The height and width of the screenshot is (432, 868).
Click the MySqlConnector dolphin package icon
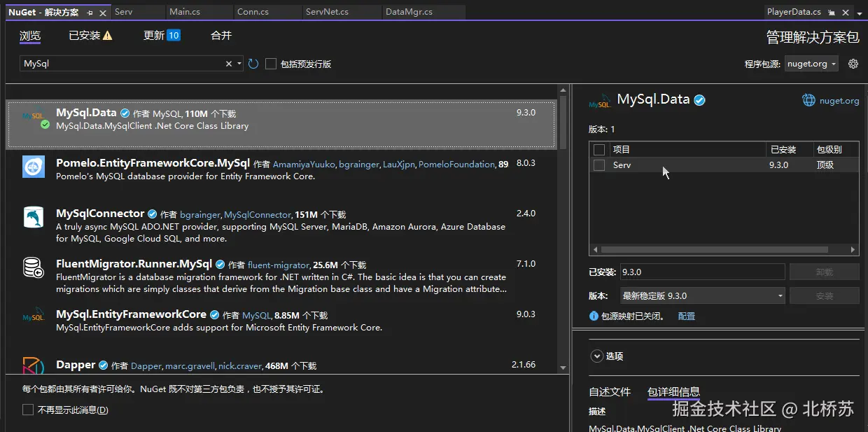(x=33, y=217)
